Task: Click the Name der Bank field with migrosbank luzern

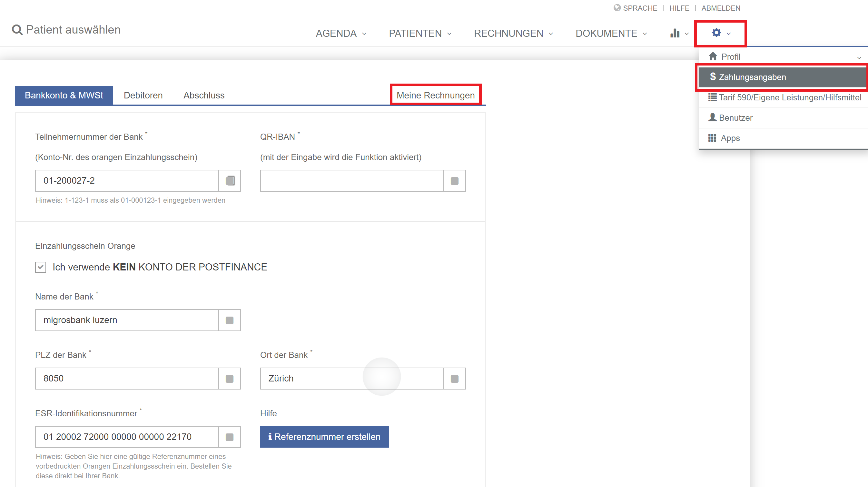Action: point(127,320)
